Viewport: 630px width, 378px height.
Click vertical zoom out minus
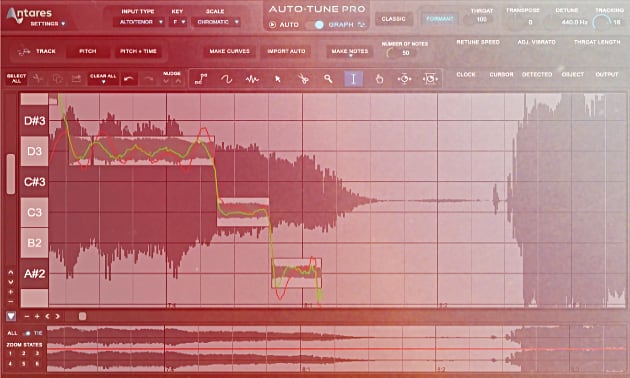pyautogui.click(x=11, y=301)
